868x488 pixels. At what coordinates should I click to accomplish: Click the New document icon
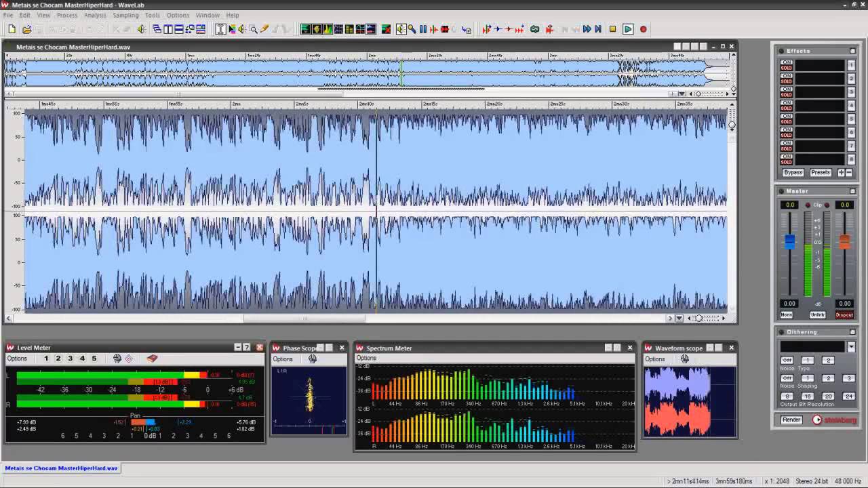(12, 29)
